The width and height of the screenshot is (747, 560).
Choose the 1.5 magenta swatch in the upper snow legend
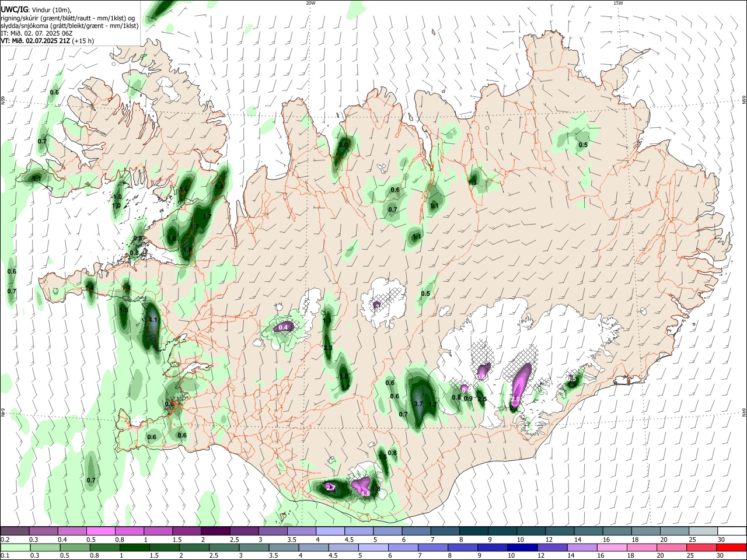coord(186,531)
